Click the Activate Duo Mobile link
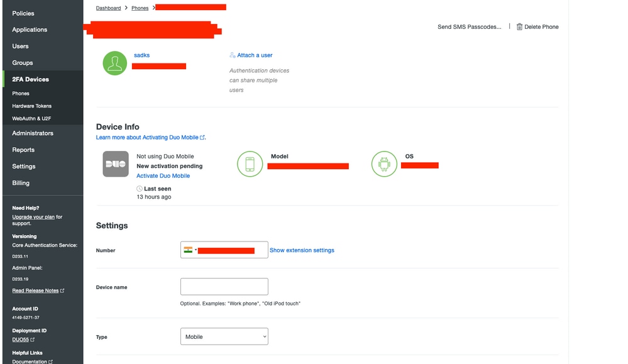This screenshot has width=628, height=364. point(163,176)
